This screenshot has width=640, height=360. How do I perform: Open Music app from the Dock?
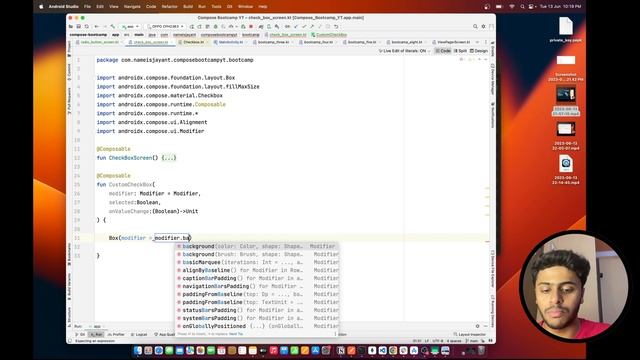274,350
